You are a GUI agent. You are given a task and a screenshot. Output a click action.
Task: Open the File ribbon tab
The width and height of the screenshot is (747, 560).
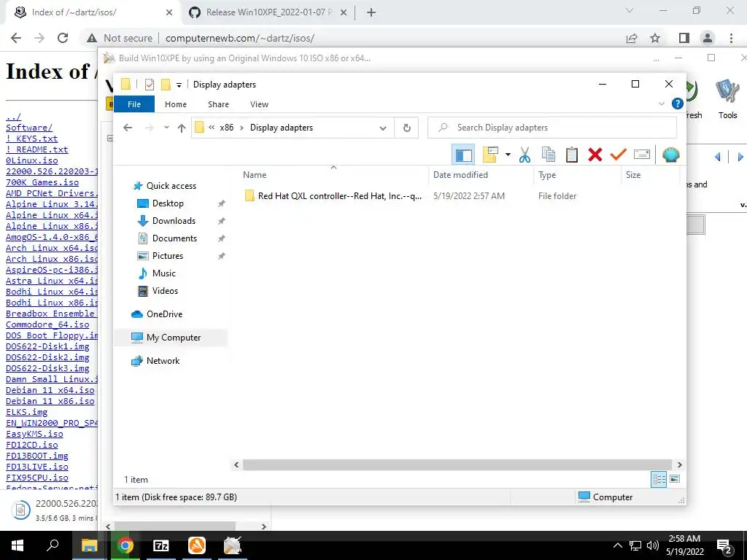[x=134, y=104]
